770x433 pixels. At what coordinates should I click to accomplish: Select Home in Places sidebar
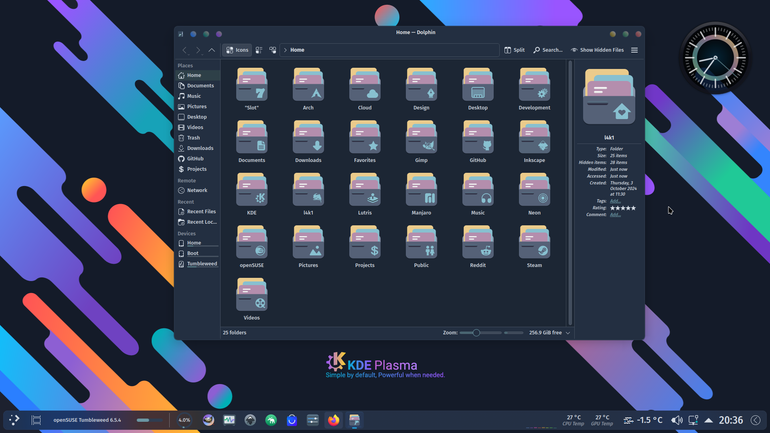[x=198, y=75]
